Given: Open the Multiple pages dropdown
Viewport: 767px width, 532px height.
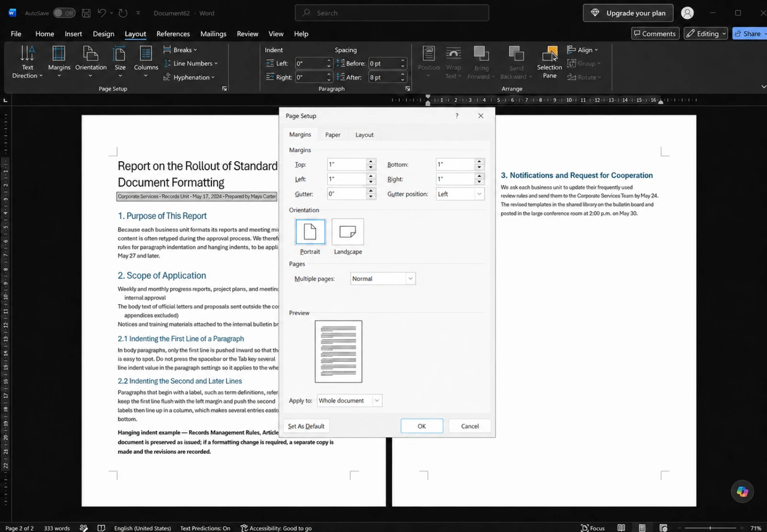Looking at the screenshot, I should (383, 278).
